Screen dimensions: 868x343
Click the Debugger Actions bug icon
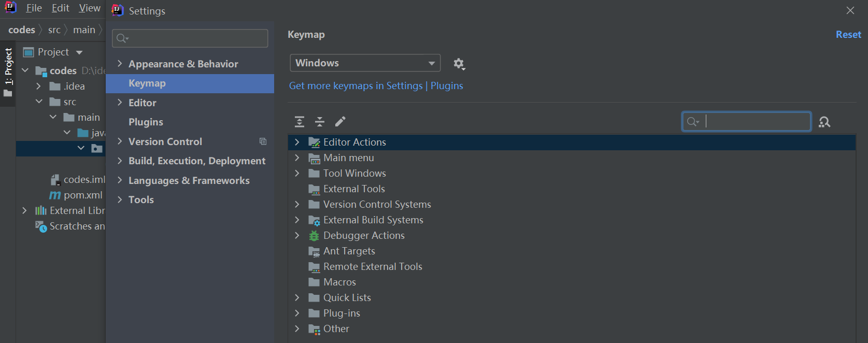coord(314,236)
